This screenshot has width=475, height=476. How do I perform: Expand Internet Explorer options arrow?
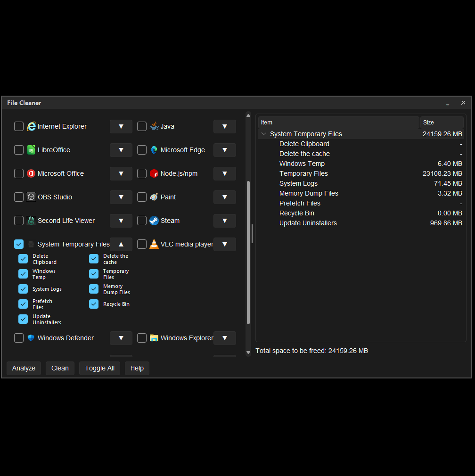click(x=121, y=126)
